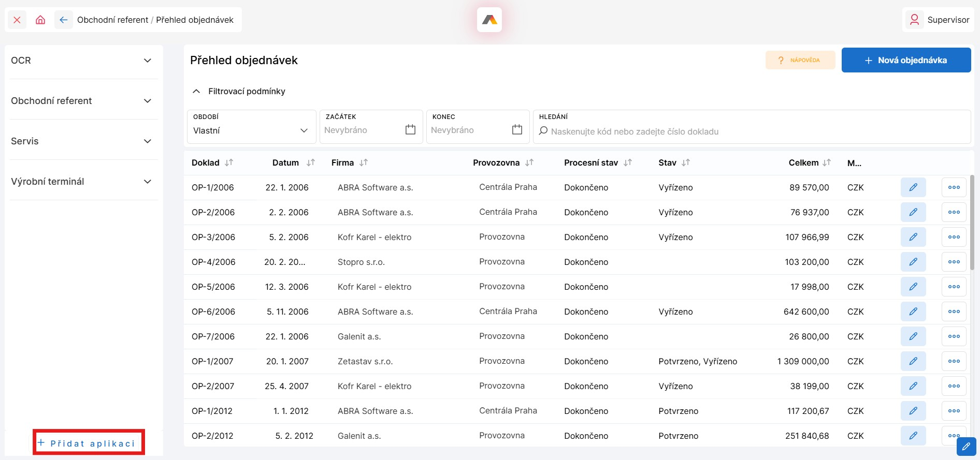Edit order OP-1/2012 with pencil icon
980x460 pixels.
pos(913,411)
